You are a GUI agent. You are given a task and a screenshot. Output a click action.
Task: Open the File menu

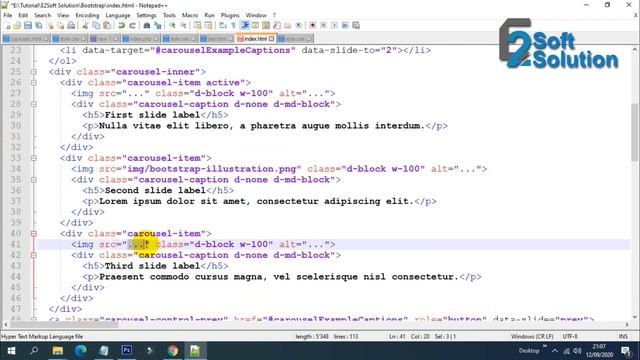click(x=8, y=15)
